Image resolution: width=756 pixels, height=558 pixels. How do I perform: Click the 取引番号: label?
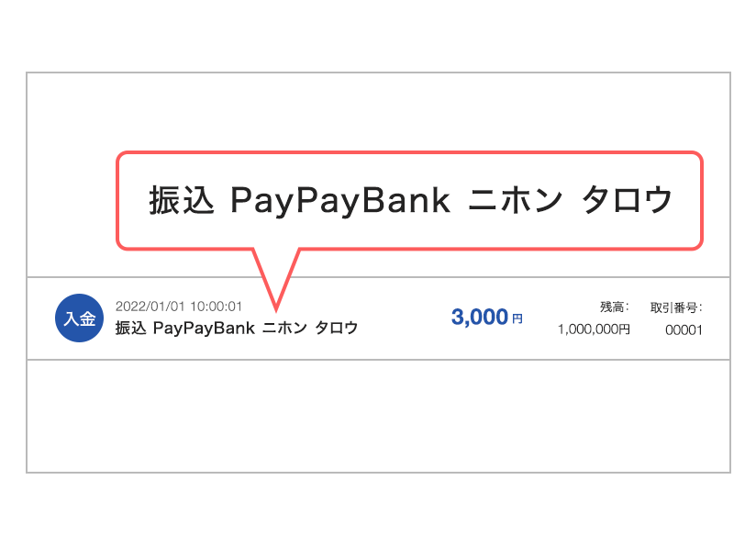tap(676, 307)
